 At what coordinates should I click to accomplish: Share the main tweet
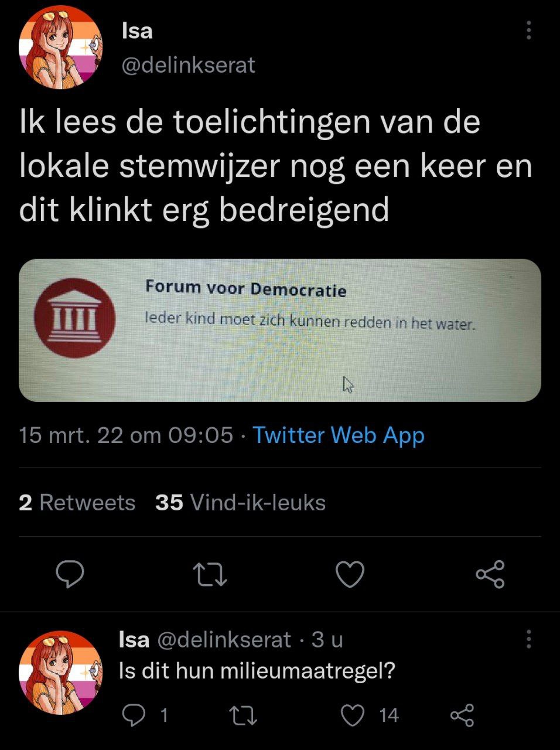click(x=490, y=574)
